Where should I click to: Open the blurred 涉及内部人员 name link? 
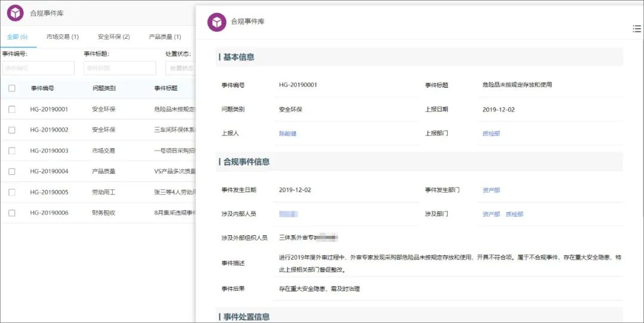tap(288, 214)
